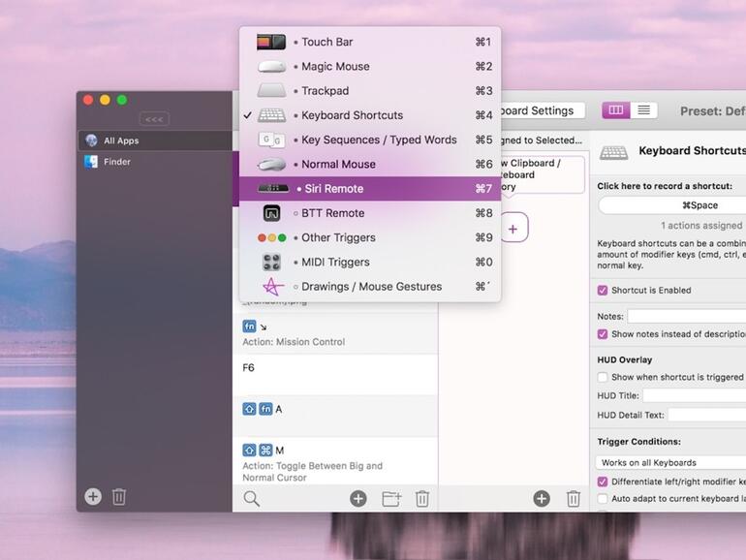The height and width of the screenshot is (560, 746).
Task: Click the Touch Bar icon in menu
Action: (271, 42)
